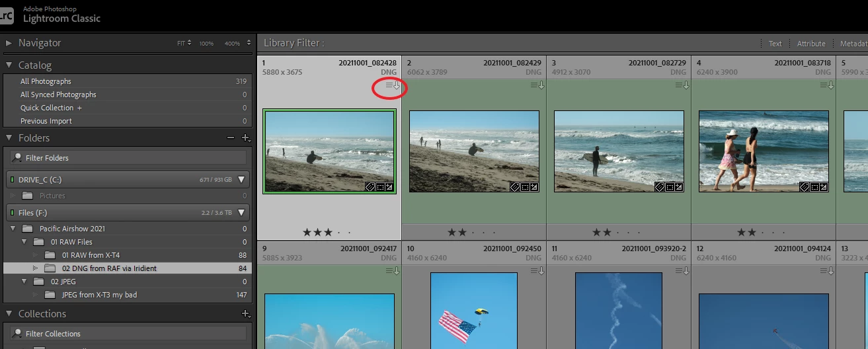Select the JPEG from X-T3 my bad folder
The height and width of the screenshot is (349, 868).
[x=127, y=295]
